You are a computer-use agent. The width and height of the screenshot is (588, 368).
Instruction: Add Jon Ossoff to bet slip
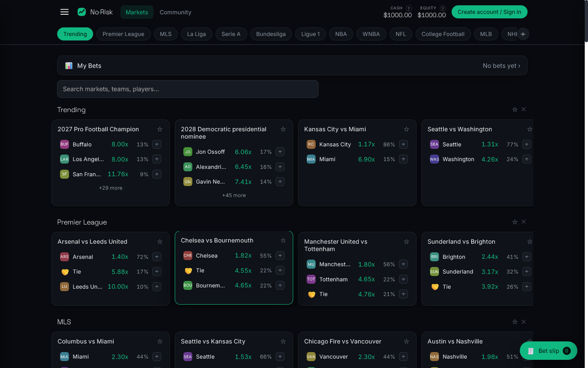280,152
